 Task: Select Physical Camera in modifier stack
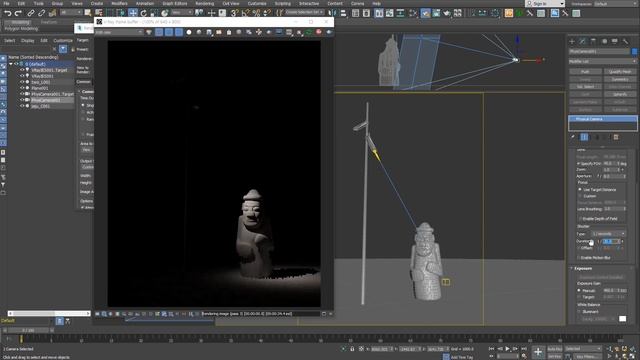tap(602, 119)
